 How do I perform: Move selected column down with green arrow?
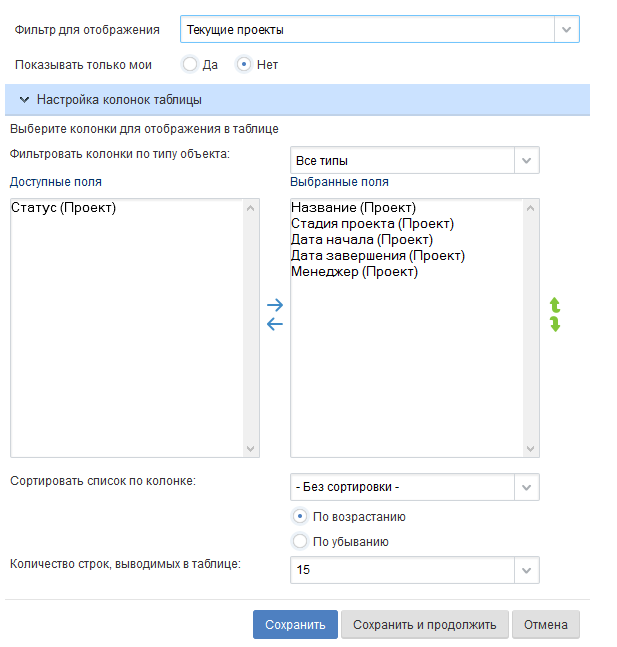coord(555,324)
